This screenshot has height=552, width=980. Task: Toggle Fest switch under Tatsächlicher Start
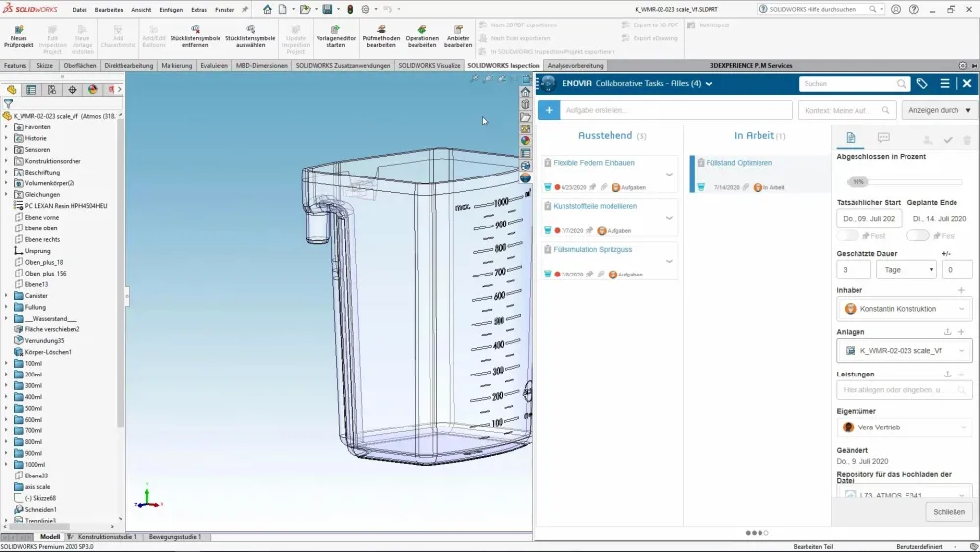click(848, 235)
